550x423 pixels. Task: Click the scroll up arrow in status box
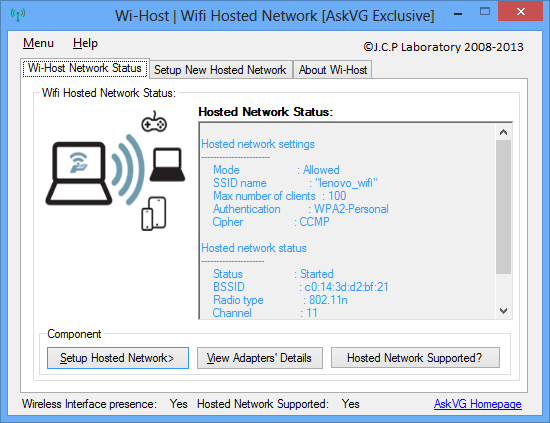point(503,132)
